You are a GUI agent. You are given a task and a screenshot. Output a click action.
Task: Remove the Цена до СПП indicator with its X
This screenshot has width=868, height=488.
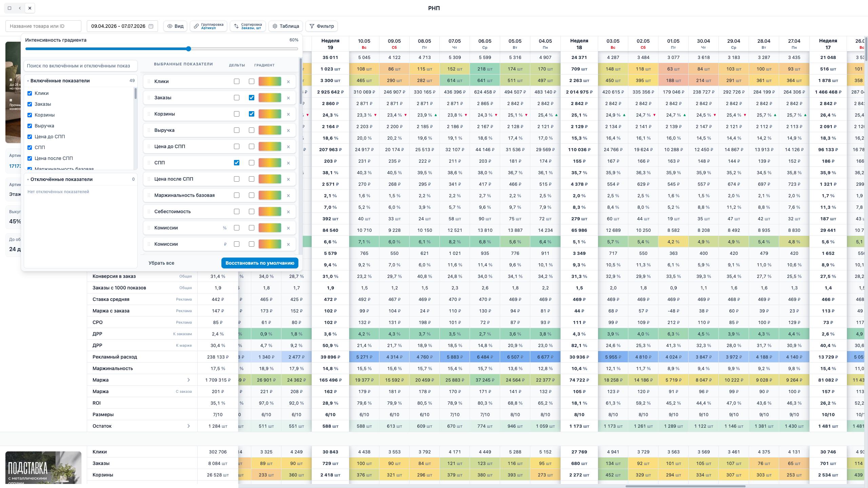(288, 147)
